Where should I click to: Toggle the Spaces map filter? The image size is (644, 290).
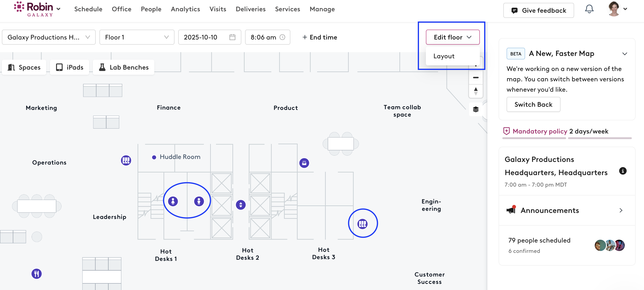(x=24, y=67)
